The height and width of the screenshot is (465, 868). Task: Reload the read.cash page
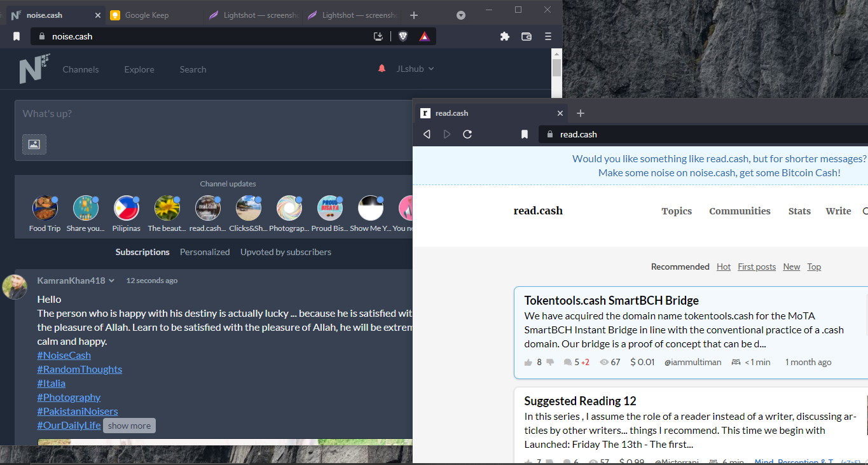click(467, 134)
